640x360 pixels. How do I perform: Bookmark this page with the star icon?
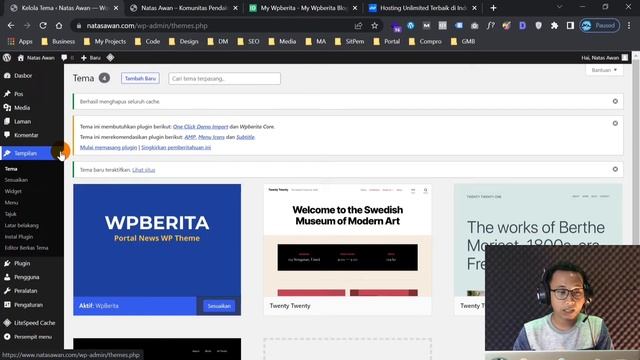click(x=374, y=26)
